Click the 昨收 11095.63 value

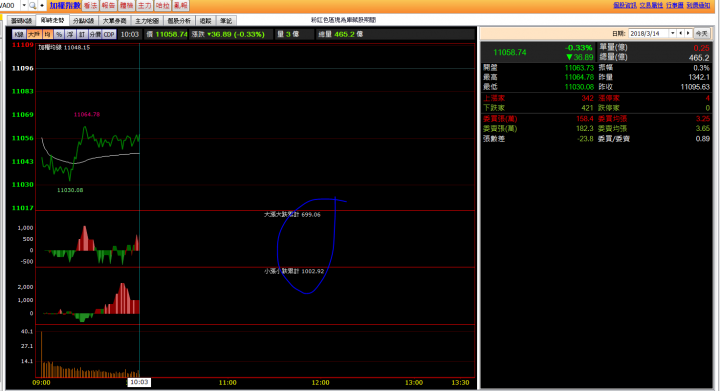point(695,87)
